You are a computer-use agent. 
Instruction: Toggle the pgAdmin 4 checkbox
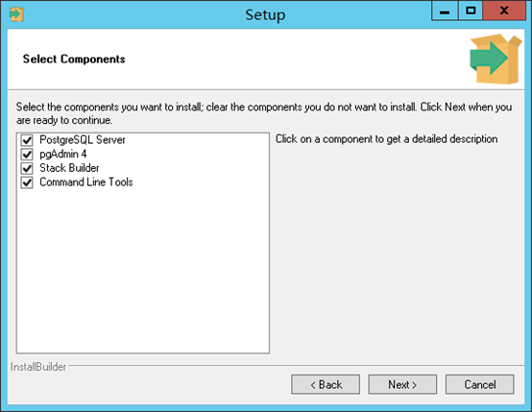(27, 155)
